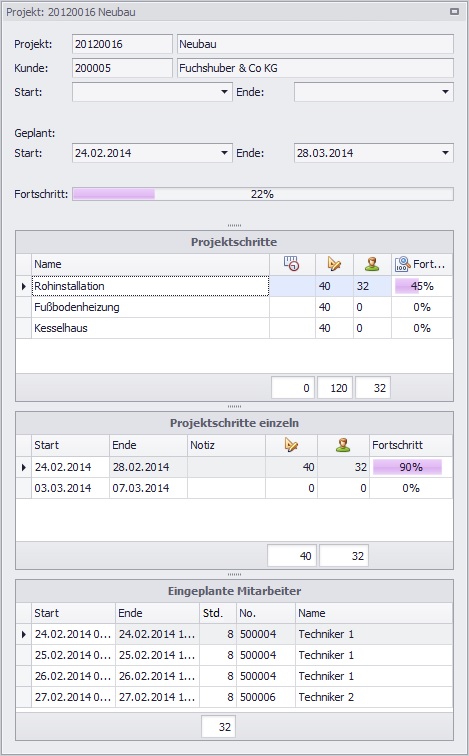Open the actual Start date dropdown

click(x=224, y=92)
